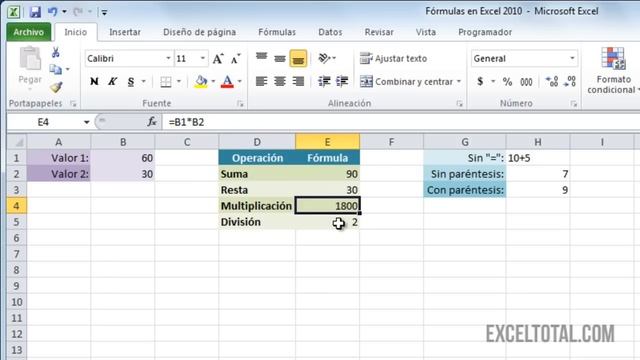This screenshot has width=640, height=360.
Task: Apply cell borders
Action: 166,82
